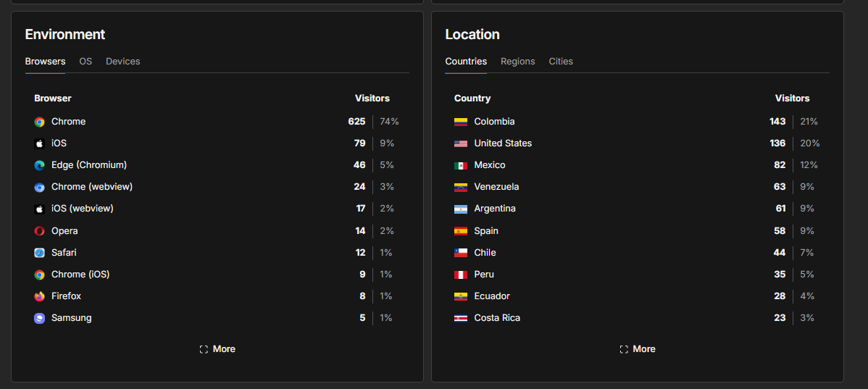Click the Chrome browser icon
868x389 pixels.
39,122
